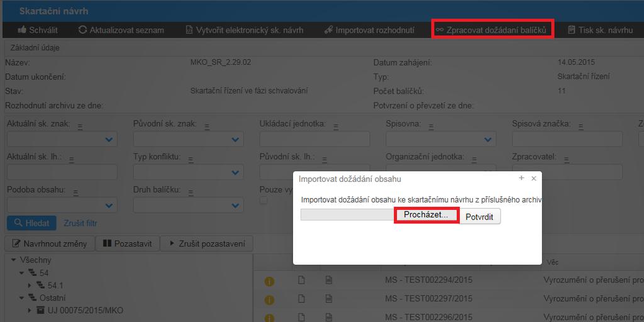Expand tree node 54.1
644x322 pixels.
coord(30,285)
